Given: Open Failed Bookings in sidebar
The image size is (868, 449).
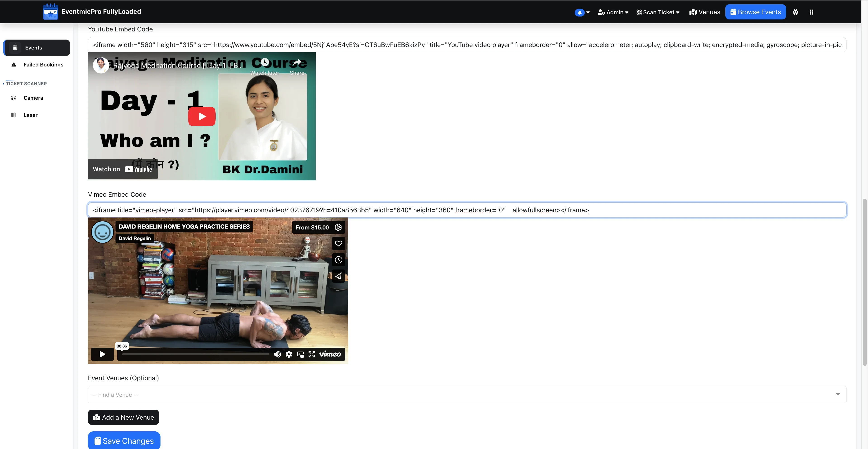Looking at the screenshot, I should point(37,65).
